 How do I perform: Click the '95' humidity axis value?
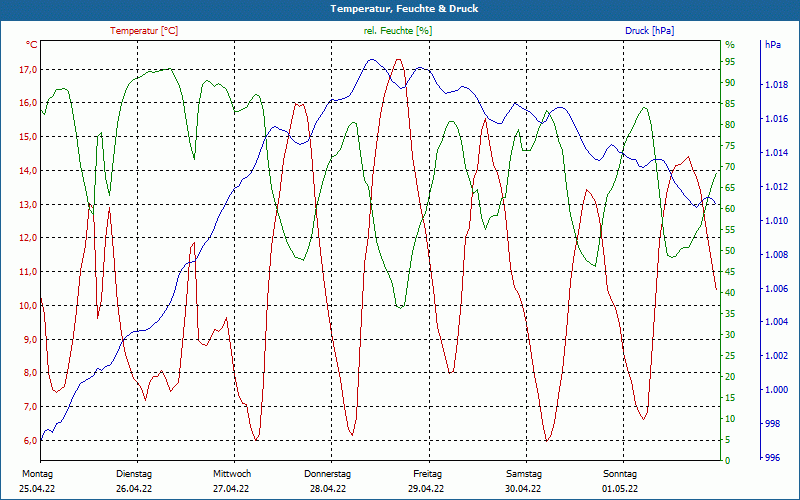click(x=730, y=62)
